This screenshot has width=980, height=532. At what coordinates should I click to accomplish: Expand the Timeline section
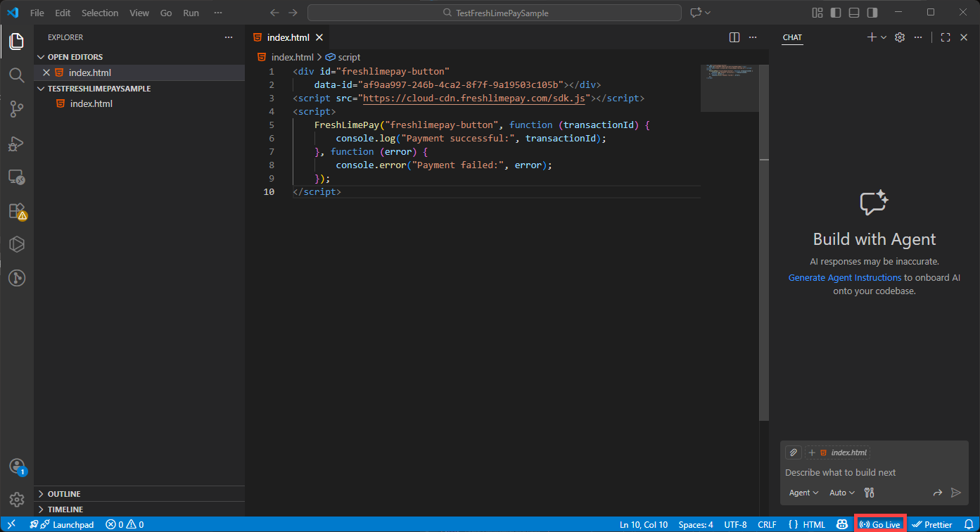65,509
